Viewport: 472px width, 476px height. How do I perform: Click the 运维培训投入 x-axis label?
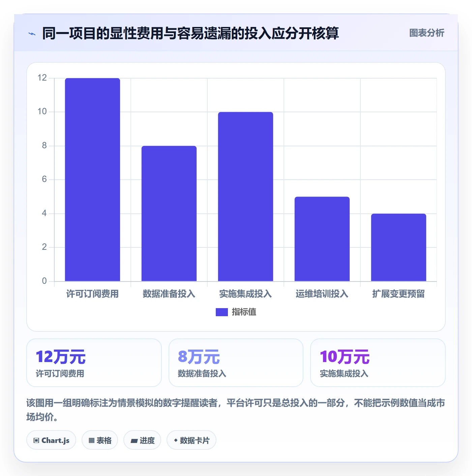tap(322, 294)
